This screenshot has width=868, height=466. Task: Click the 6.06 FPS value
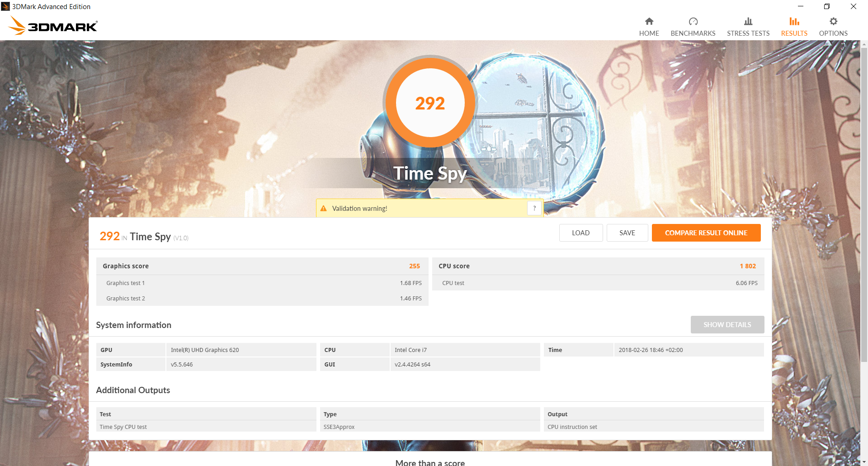[x=746, y=283]
